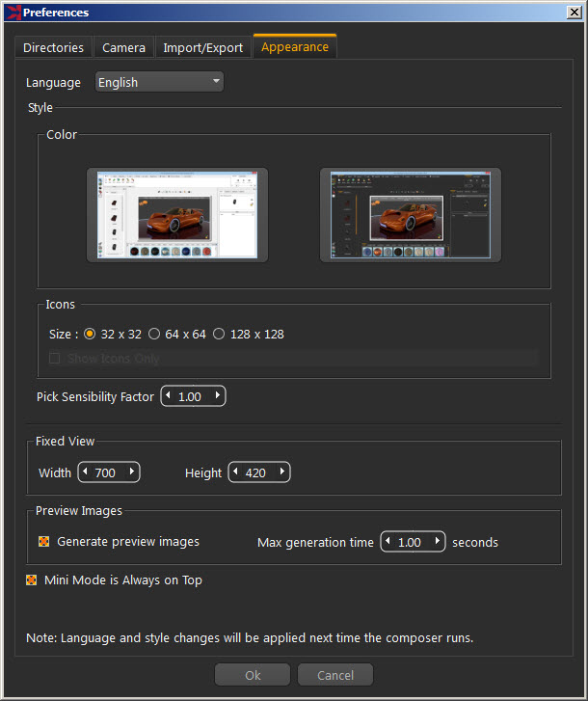The image size is (588, 701).
Task: Open the Language dropdown showing English
Action: tap(159, 82)
